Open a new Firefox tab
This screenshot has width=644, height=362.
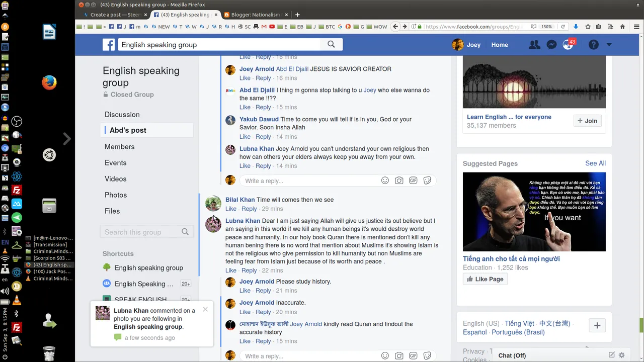click(297, 15)
